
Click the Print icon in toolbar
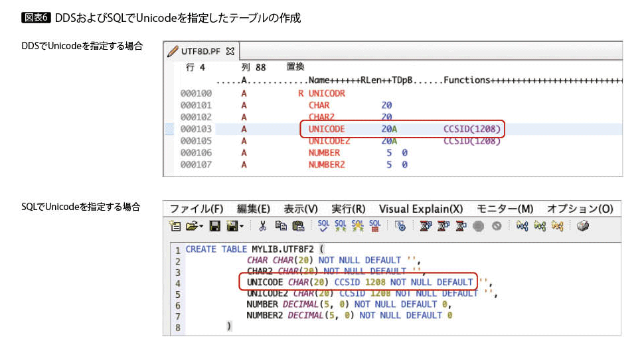click(x=583, y=227)
